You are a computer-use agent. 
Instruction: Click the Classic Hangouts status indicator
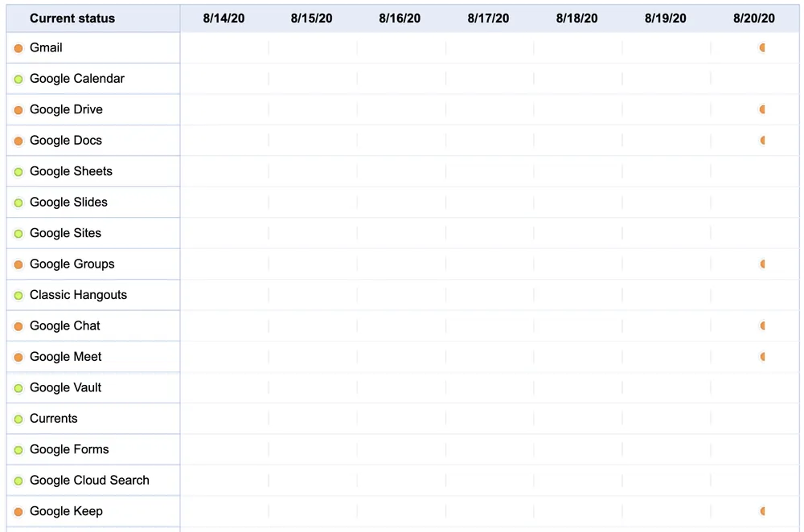(18, 296)
